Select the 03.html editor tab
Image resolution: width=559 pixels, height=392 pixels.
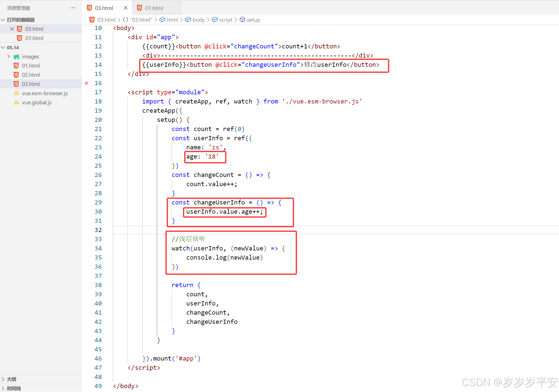[x=104, y=8]
